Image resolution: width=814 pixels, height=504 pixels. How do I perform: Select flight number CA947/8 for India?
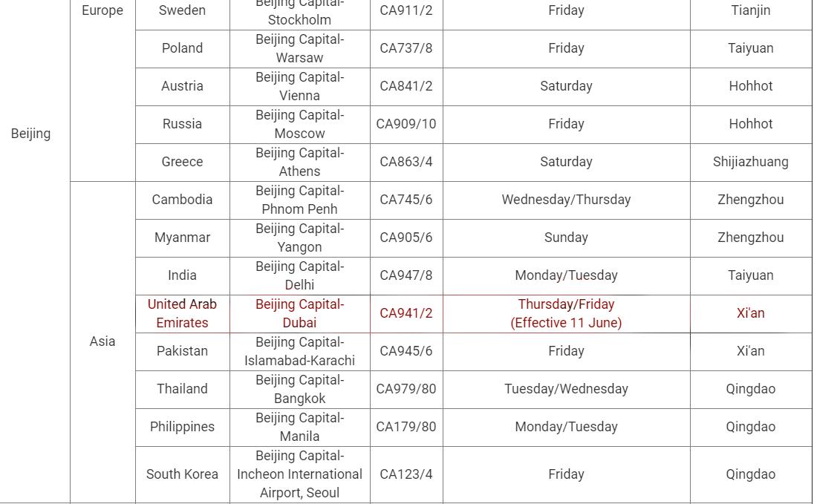pyautogui.click(x=406, y=275)
